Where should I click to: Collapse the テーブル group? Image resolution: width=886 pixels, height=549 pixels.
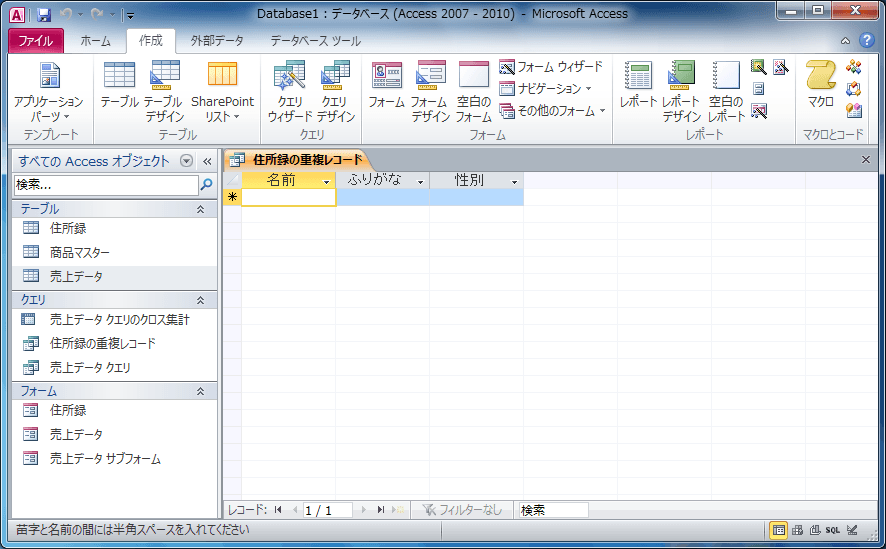(x=200, y=209)
